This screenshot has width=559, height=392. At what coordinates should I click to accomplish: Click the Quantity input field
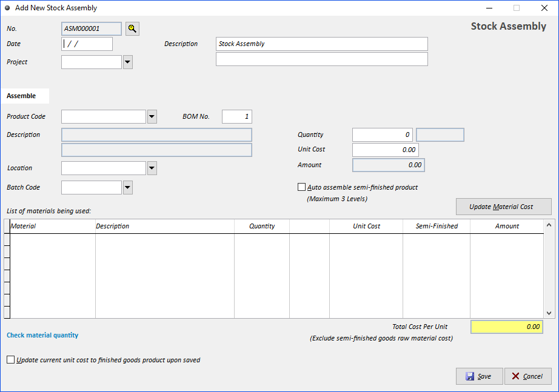[383, 135]
